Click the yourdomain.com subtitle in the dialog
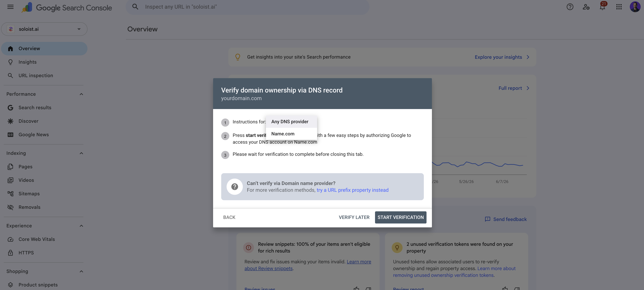644x290 pixels. [x=241, y=98]
